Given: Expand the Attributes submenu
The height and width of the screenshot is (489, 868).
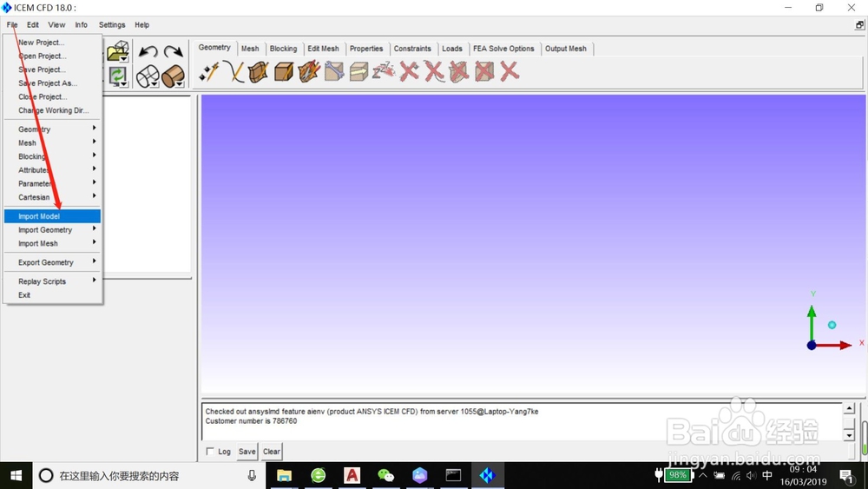Looking at the screenshot, I should pos(53,170).
